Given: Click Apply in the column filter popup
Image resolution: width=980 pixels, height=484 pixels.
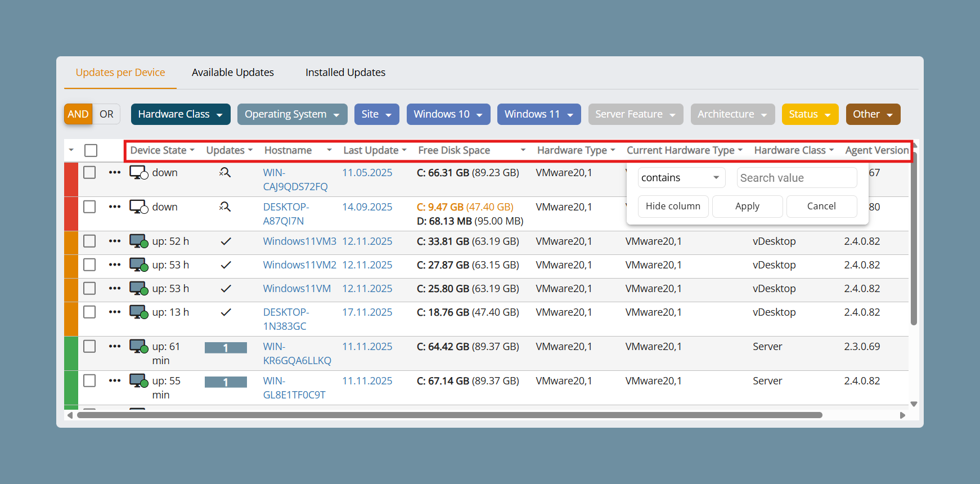Looking at the screenshot, I should coord(748,207).
